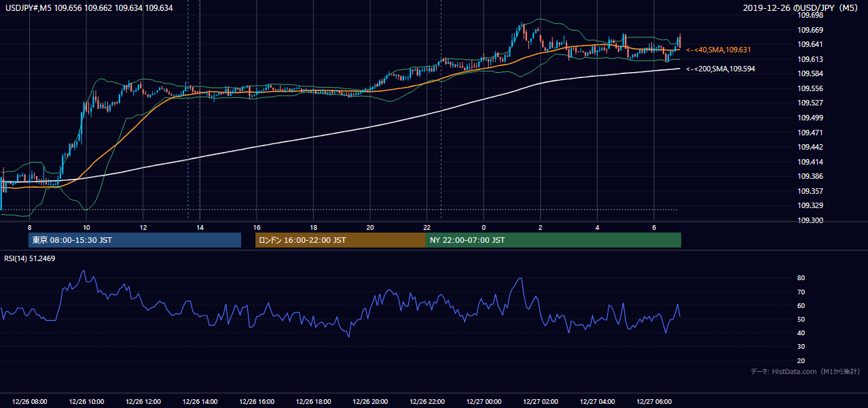Screen dimensions: 868x408
Task: Click the 12/26 10:00 date label
Action: [x=86, y=402]
